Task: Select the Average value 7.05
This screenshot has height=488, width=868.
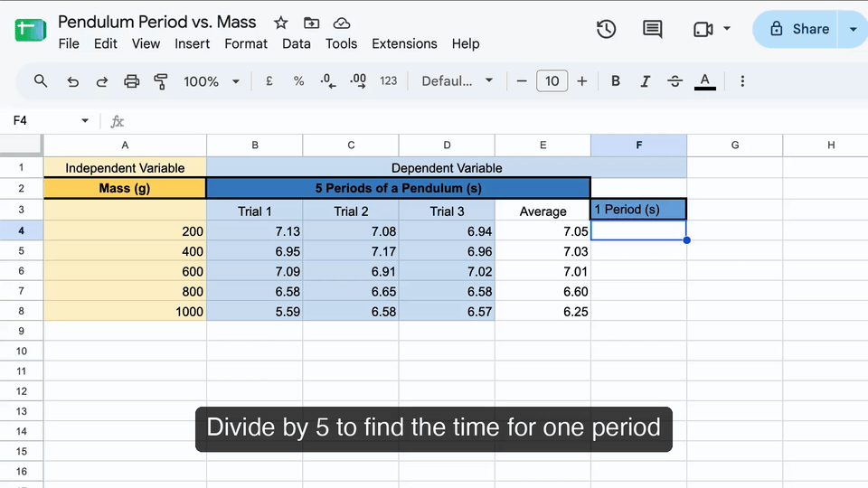Action: click(542, 230)
